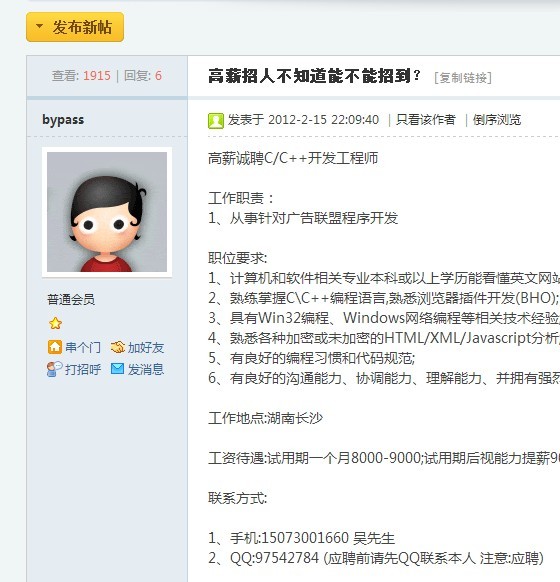Click the 发消息 envelope icon

pyautogui.click(x=118, y=369)
